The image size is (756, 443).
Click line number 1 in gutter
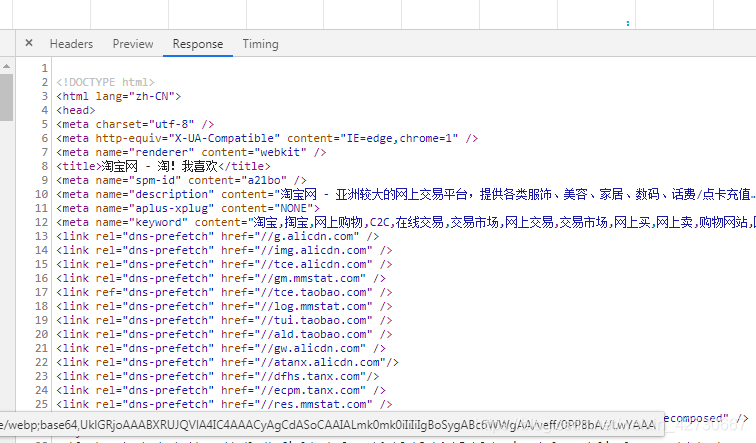(x=44, y=68)
